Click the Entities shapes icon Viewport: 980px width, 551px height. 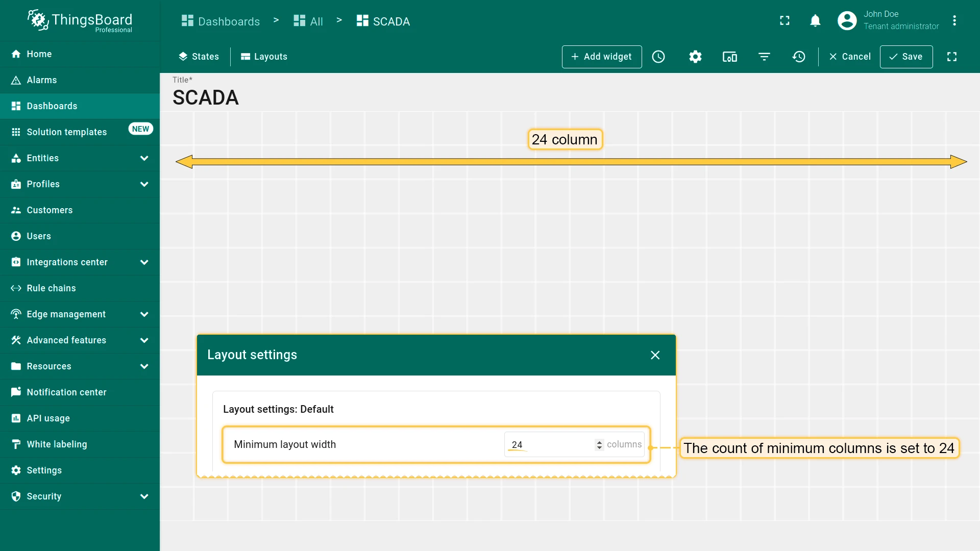(x=16, y=158)
